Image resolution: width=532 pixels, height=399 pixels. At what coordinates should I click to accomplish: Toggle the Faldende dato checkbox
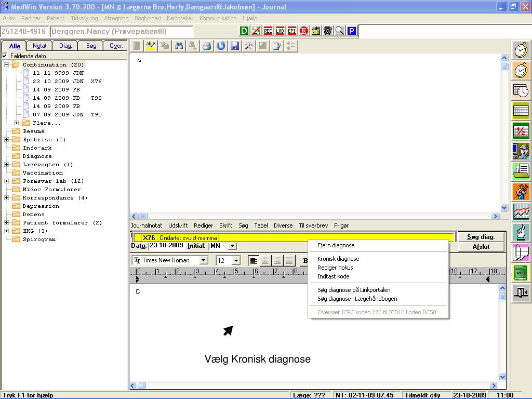(x=4, y=56)
